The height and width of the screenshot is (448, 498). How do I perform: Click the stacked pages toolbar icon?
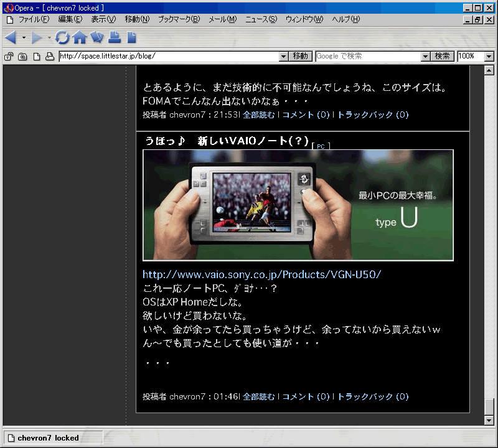(x=97, y=37)
